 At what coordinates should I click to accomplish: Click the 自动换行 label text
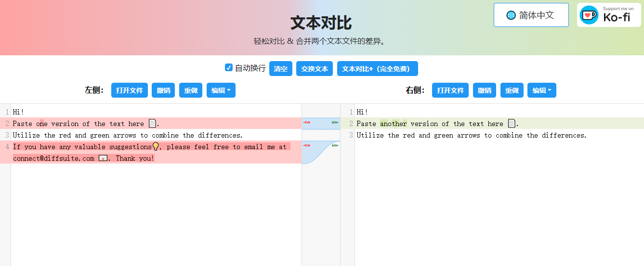(250, 68)
